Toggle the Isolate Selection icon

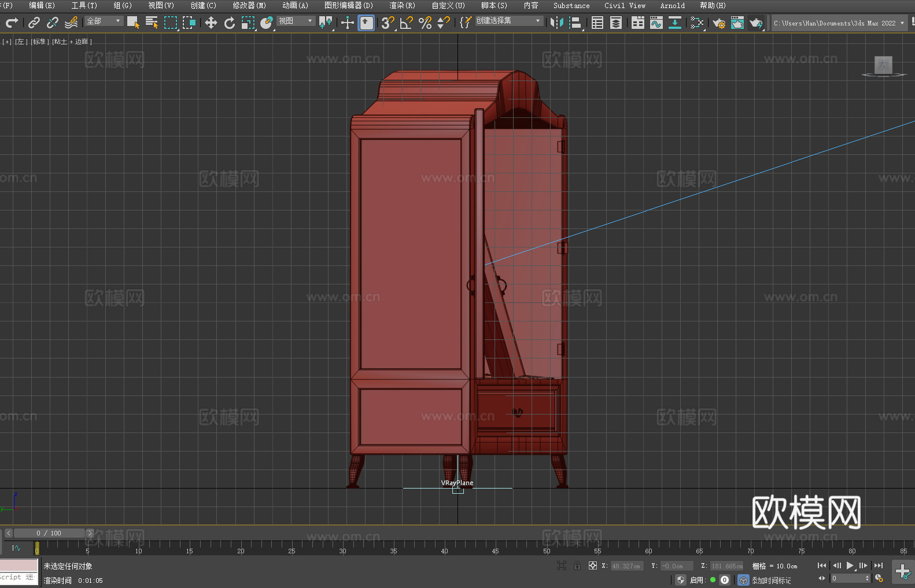point(561,566)
